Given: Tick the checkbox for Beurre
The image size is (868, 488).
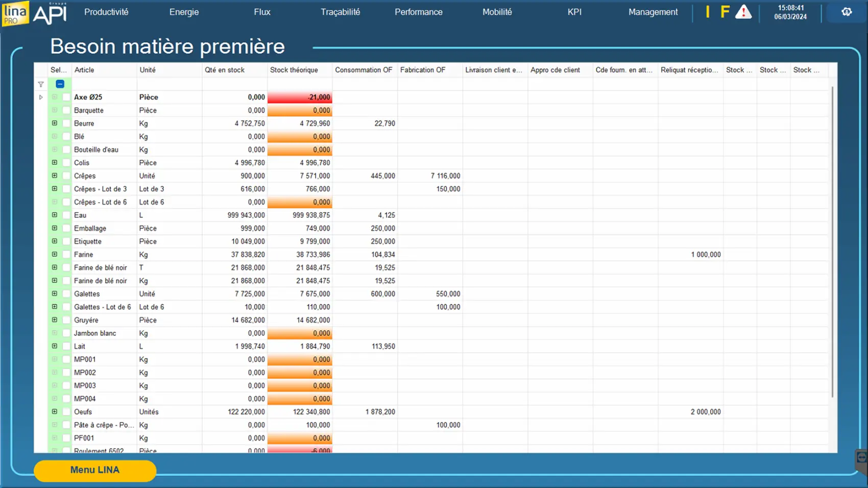Looking at the screenshot, I should (66, 124).
